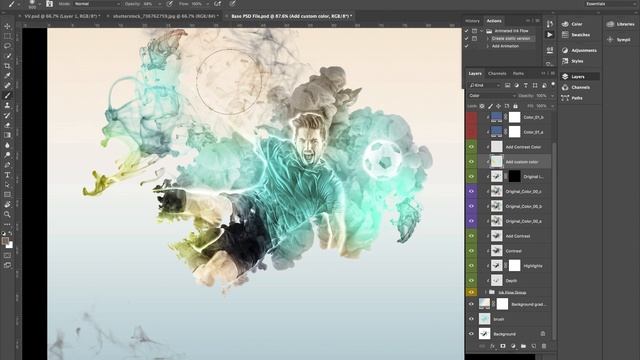
Task: Switch to the VV.psd document tab
Action: pyautogui.click(x=61, y=16)
